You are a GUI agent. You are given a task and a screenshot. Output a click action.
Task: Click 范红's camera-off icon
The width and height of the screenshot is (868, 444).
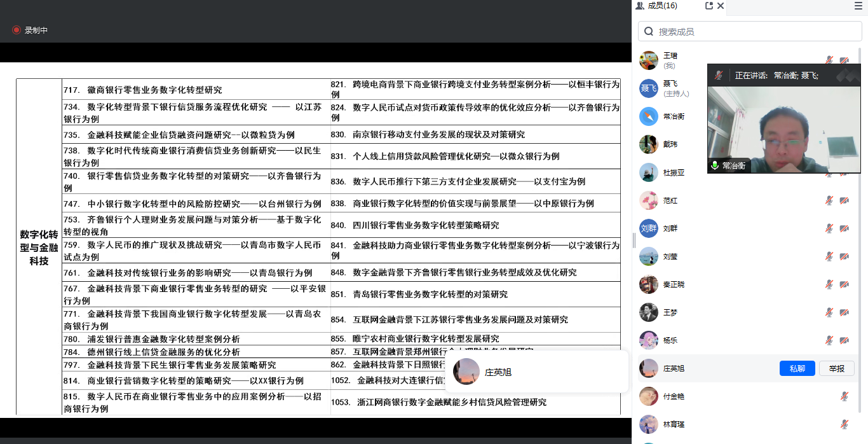point(844,200)
